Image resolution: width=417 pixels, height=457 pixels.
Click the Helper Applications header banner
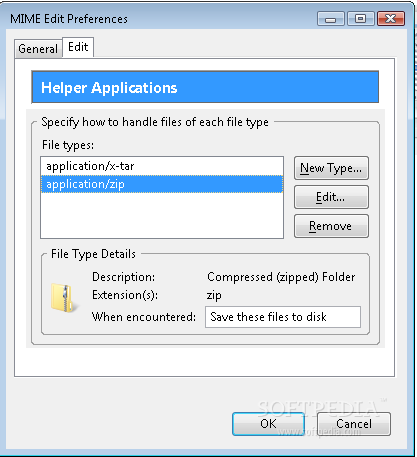[x=205, y=87]
